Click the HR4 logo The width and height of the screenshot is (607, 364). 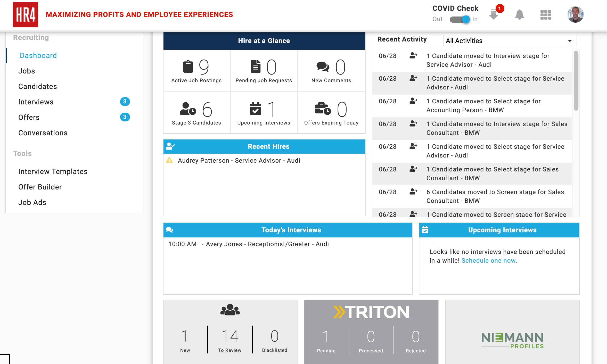point(26,15)
